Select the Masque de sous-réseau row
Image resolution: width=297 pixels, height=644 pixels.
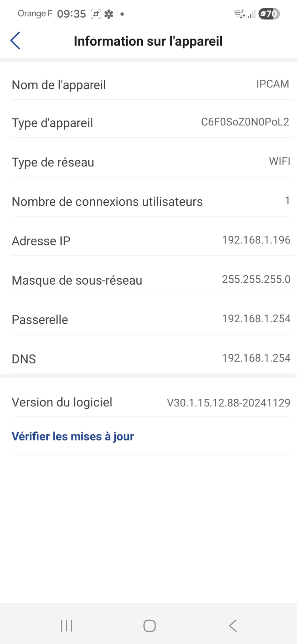click(148, 280)
